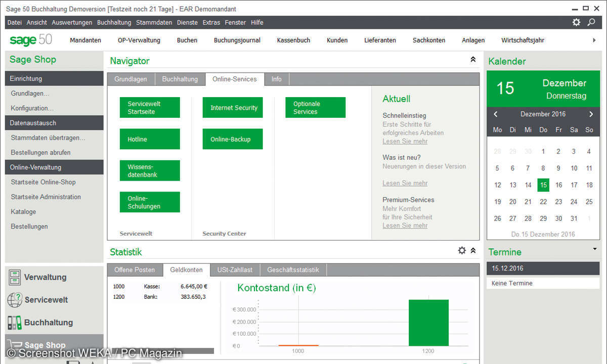Open Sachkonten from the toolbar
Image resolution: width=607 pixels, height=364 pixels.
[429, 40]
